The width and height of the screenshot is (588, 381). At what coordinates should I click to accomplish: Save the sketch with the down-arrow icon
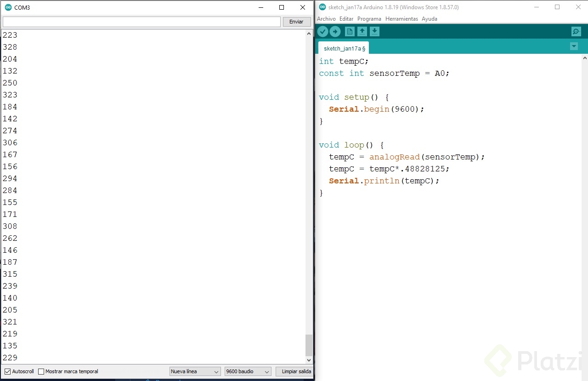[374, 31]
